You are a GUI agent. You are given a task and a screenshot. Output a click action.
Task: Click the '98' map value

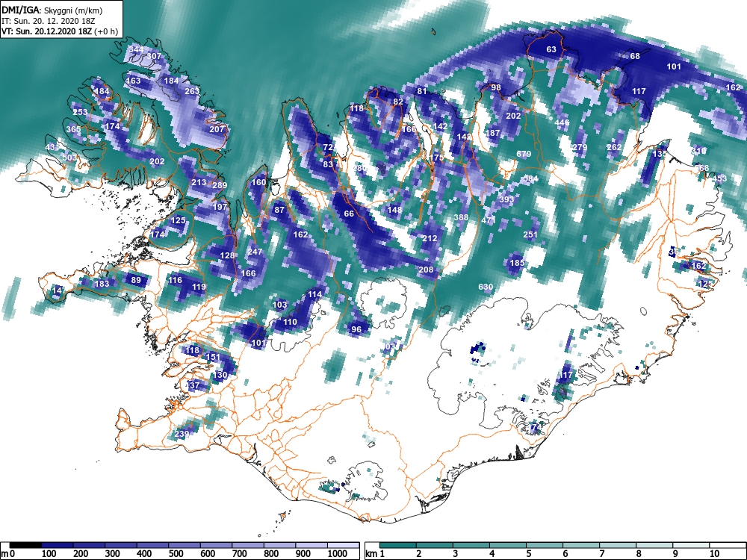coord(496,87)
